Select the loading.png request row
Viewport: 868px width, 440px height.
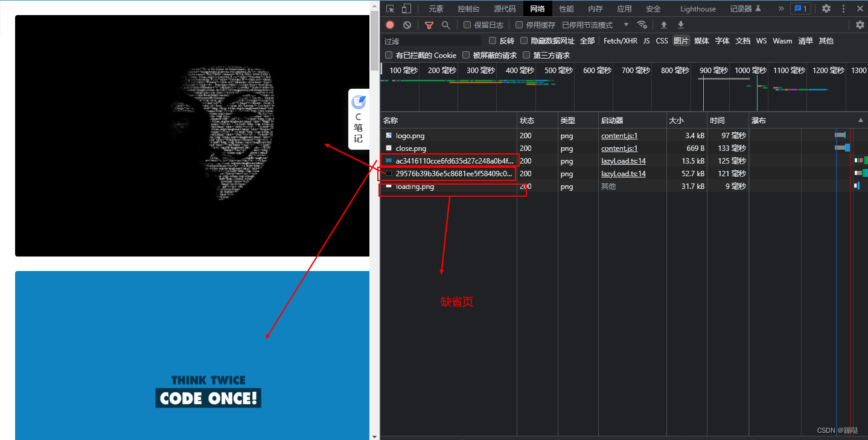[624, 186]
